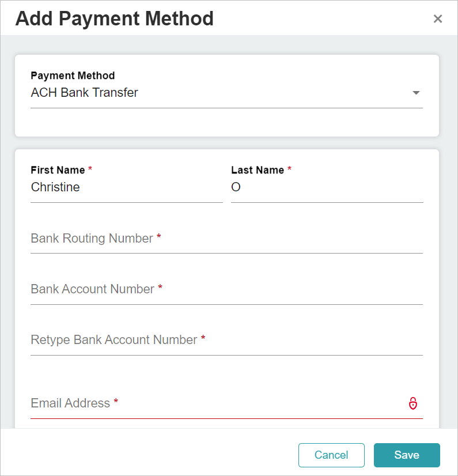This screenshot has height=476, width=458.
Task: Click the First Name field containing Christine
Action: point(127,187)
